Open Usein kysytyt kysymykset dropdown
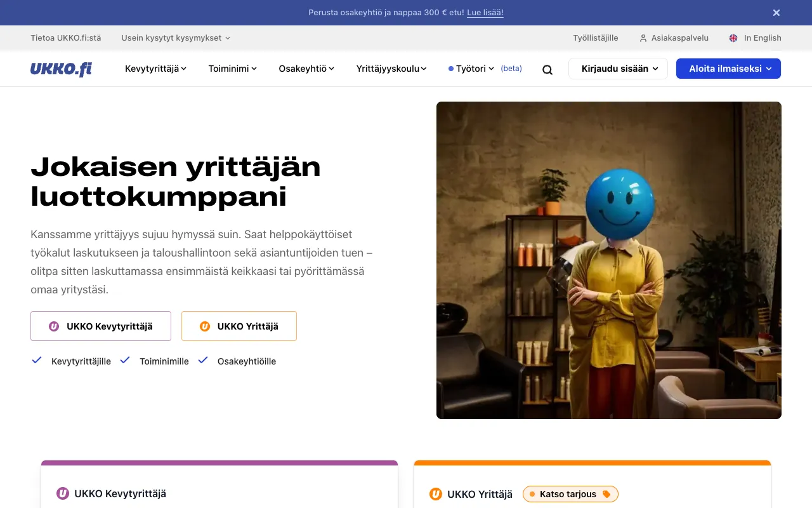The height and width of the screenshot is (508, 812). [x=176, y=38]
